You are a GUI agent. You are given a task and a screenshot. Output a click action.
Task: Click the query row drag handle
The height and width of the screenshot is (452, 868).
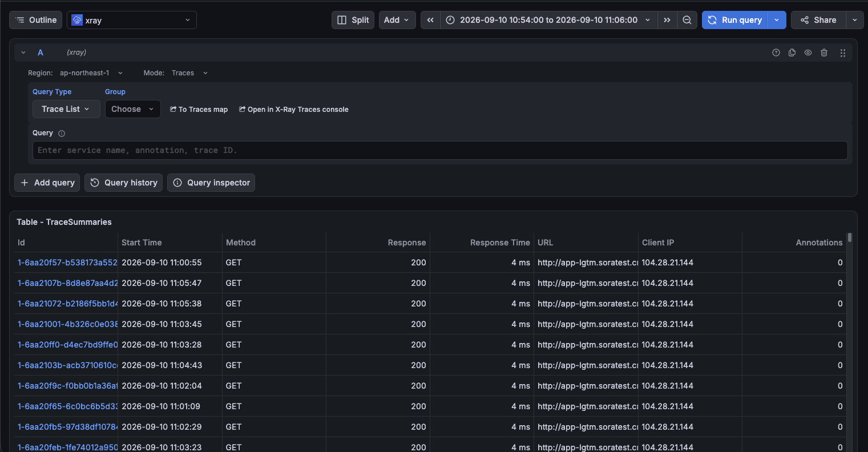[843, 53]
